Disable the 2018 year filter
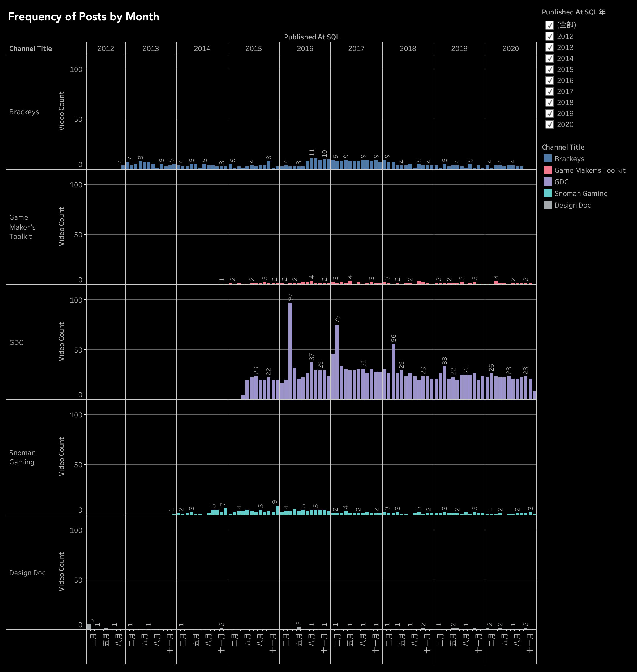The height and width of the screenshot is (672, 637). (549, 103)
